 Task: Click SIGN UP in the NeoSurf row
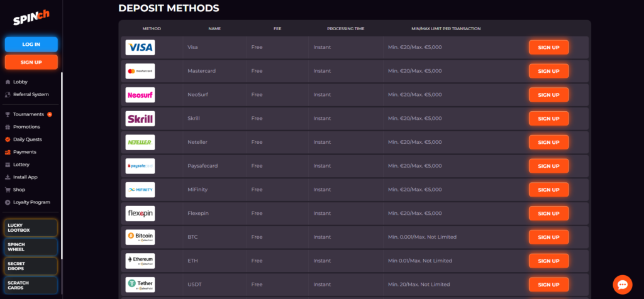coord(548,95)
